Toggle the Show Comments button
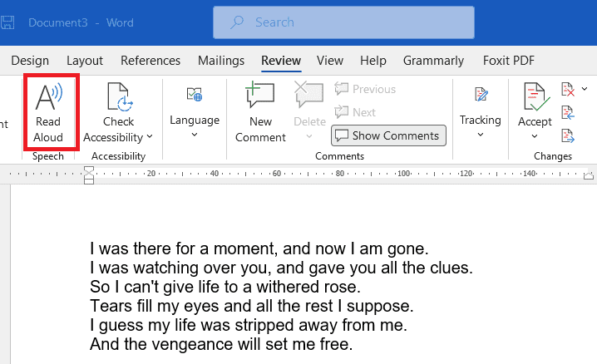 click(x=389, y=135)
